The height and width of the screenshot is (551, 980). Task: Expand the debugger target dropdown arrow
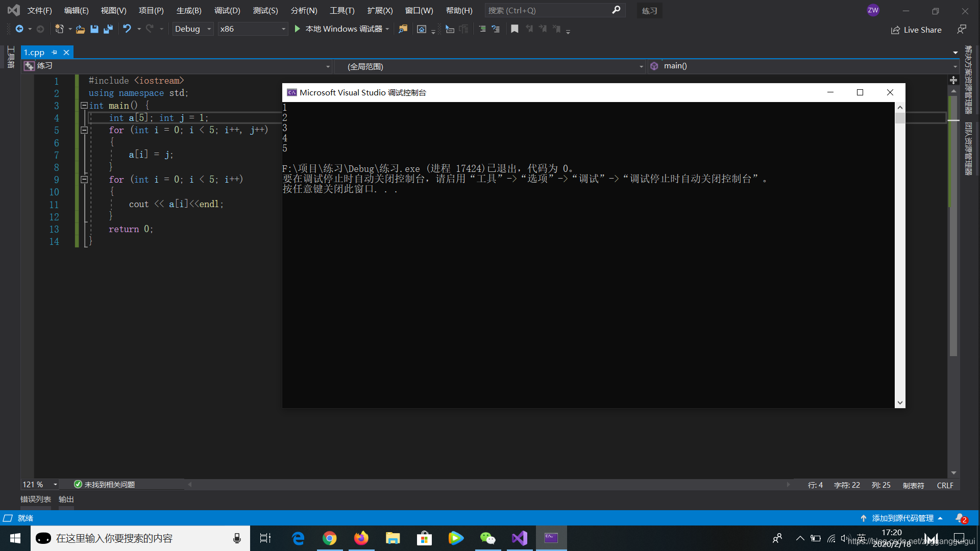coord(387,29)
